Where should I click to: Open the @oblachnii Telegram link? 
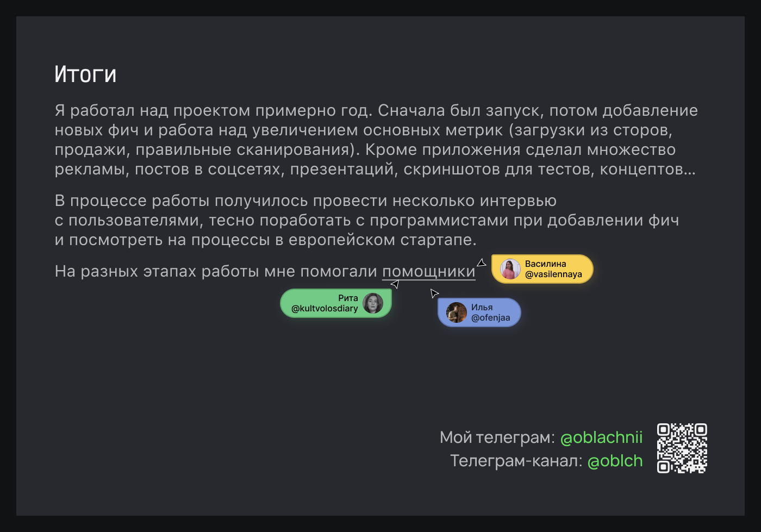[x=601, y=437]
